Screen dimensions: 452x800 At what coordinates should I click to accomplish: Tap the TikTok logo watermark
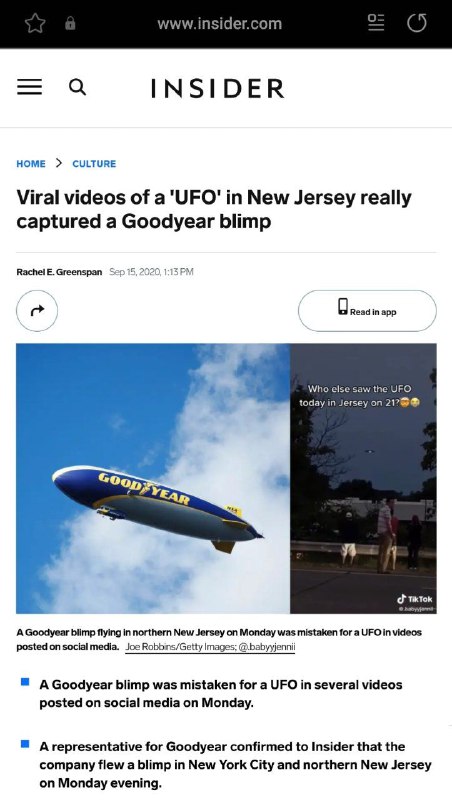coord(415,599)
